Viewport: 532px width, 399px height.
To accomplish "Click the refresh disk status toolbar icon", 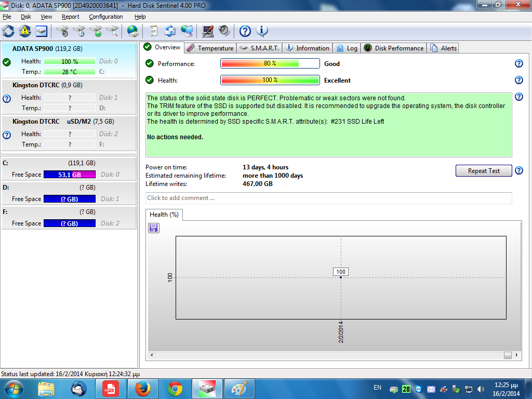I will click(8, 31).
